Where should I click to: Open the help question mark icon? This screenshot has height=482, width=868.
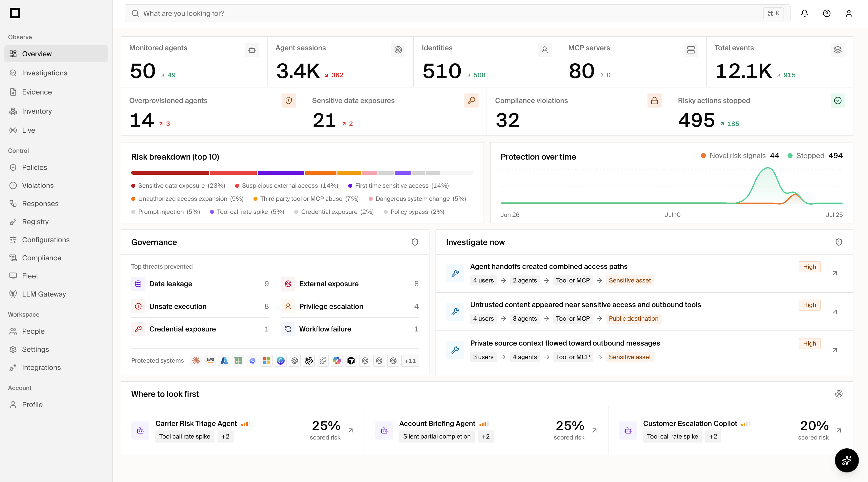827,14
